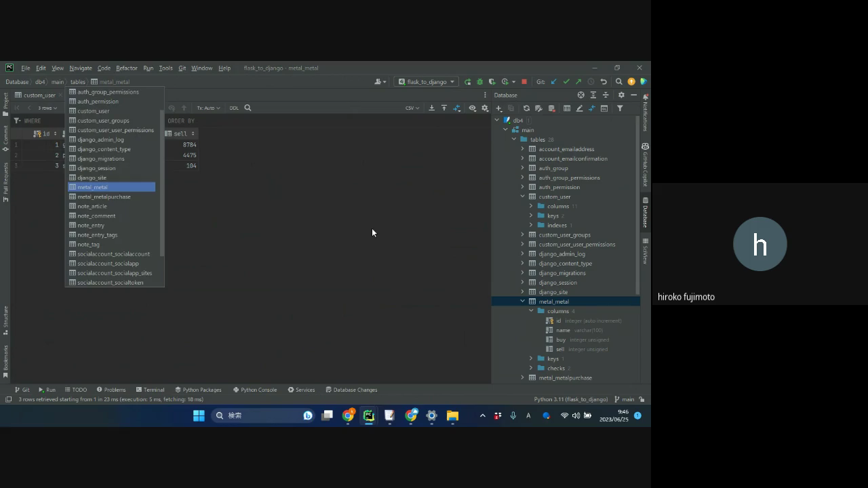Click the table popup list scrollbar

coord(161,183)
